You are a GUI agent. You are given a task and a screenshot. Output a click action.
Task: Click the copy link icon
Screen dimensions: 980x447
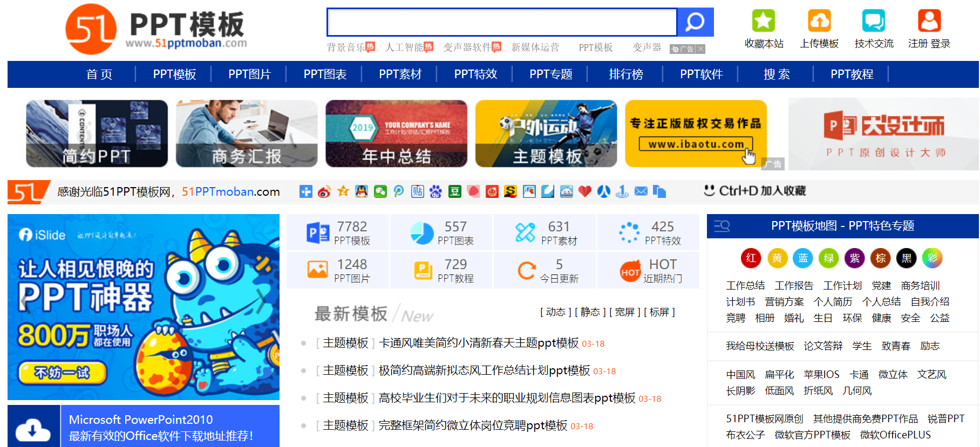coord(659,191)
